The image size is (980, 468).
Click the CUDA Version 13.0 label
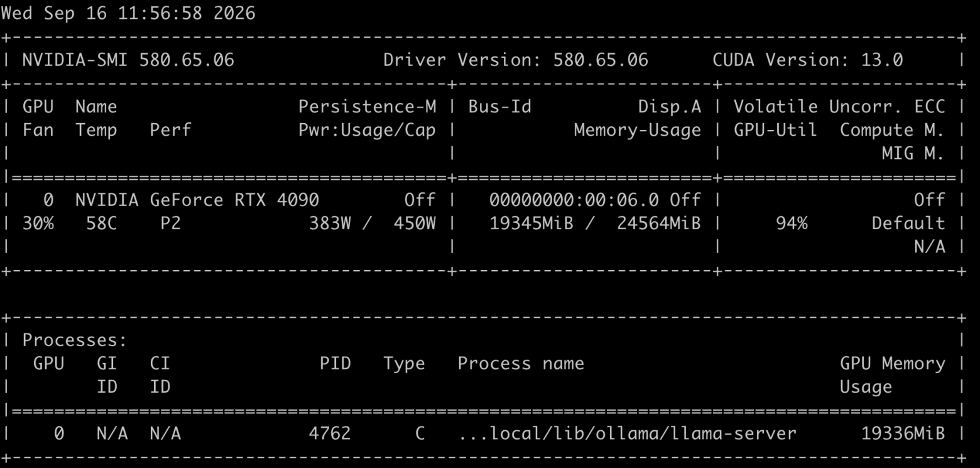808,60
